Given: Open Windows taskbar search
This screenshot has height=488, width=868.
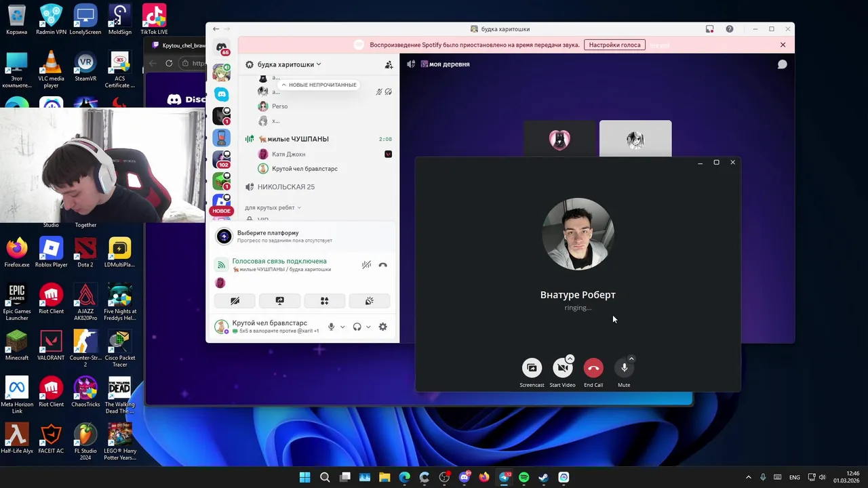Looking at the screenshot, I should pos(325,477).
